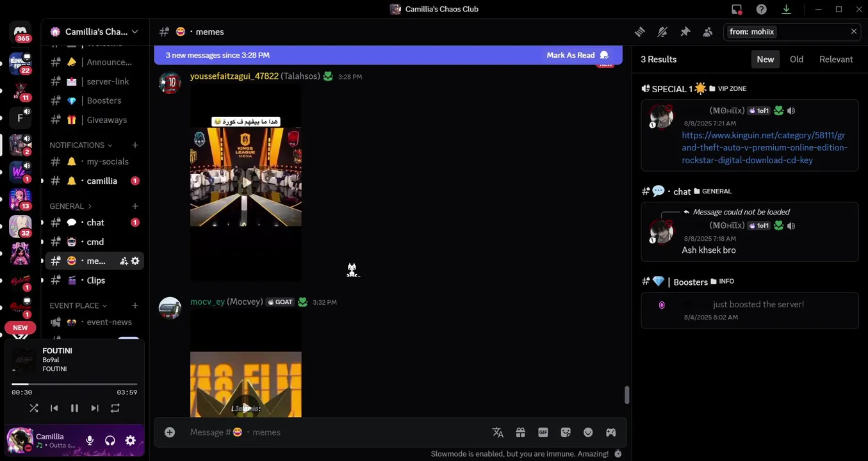The width and height of the screenshot is (868, 461).
Task: Click youssefaitzagui_47822 username
Action: [x=234, y=76]
